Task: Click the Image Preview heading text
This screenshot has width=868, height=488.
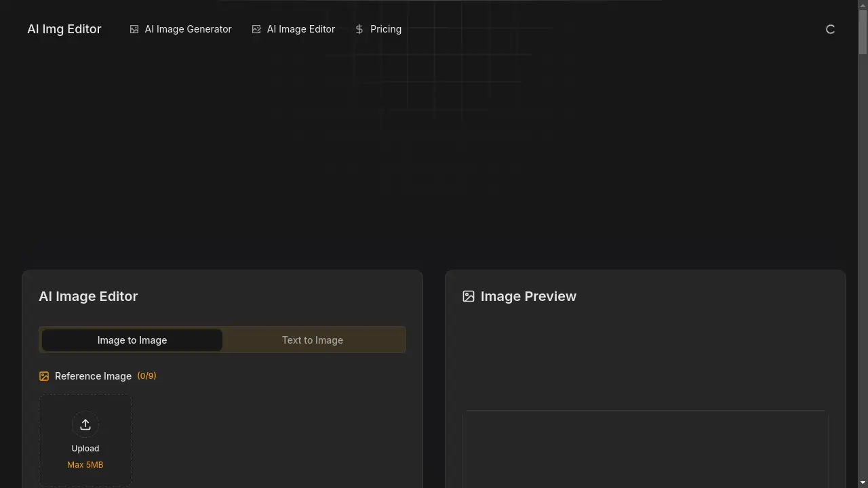Action: point(528,296)
